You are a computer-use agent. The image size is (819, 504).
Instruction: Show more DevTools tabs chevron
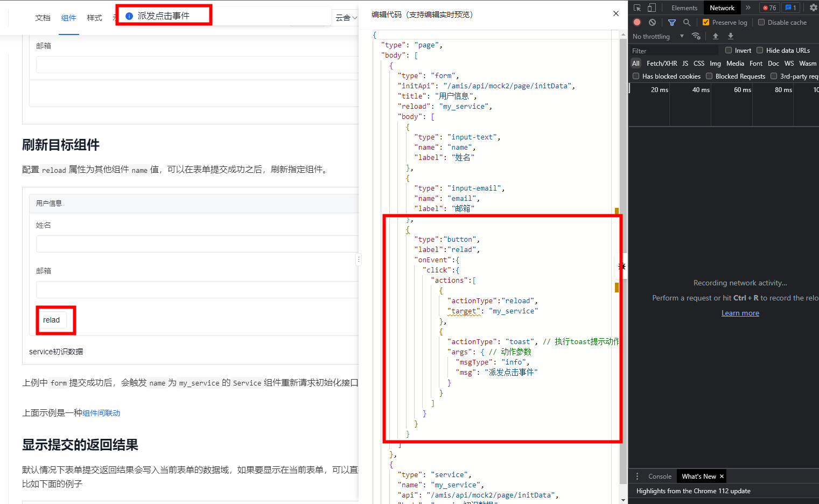[748, 8]
